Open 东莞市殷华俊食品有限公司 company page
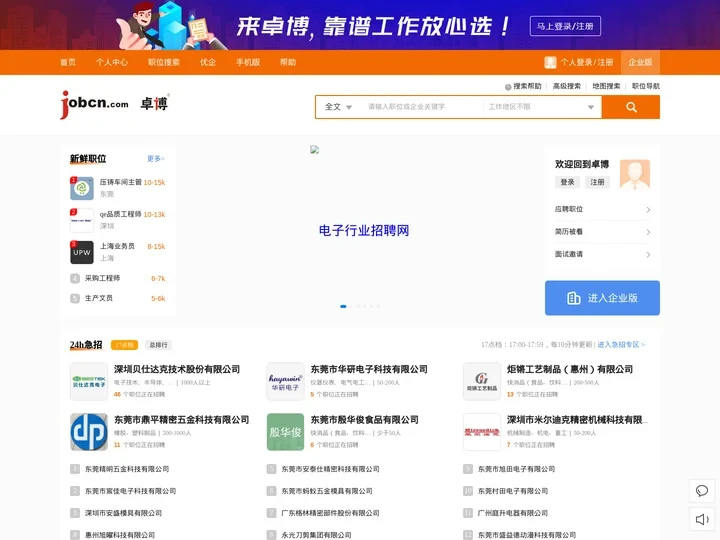Image resolution: width=720 pixels, height=540 pixels. click(x=365, y=420)
